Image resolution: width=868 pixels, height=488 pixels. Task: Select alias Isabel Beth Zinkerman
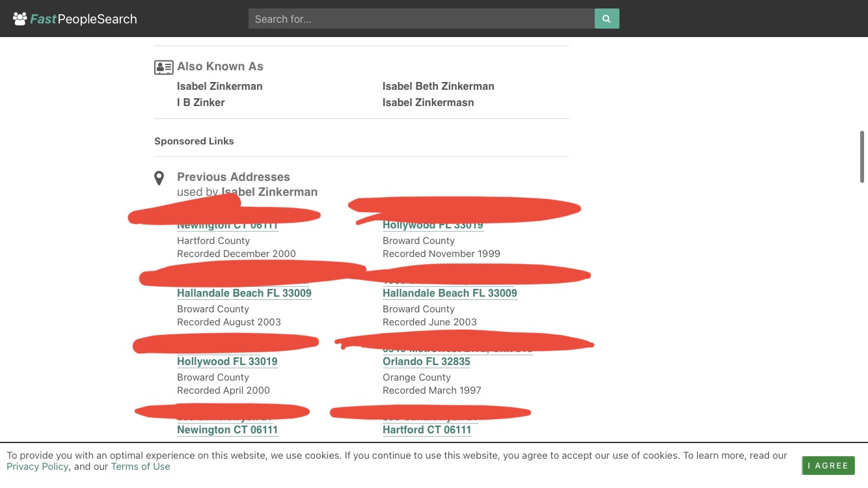pyautogui.click(x=439, y=86)
